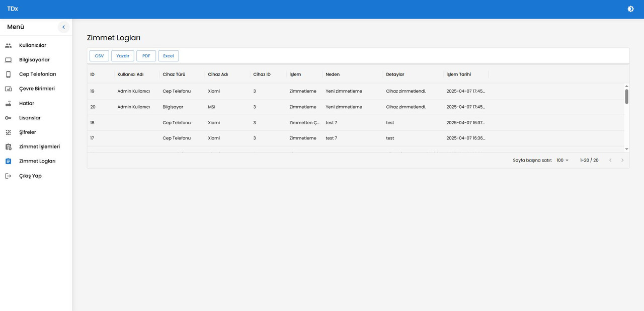The image size is (644, 311).
Task: Toggle dark mode theme switch
Action: 630,9
